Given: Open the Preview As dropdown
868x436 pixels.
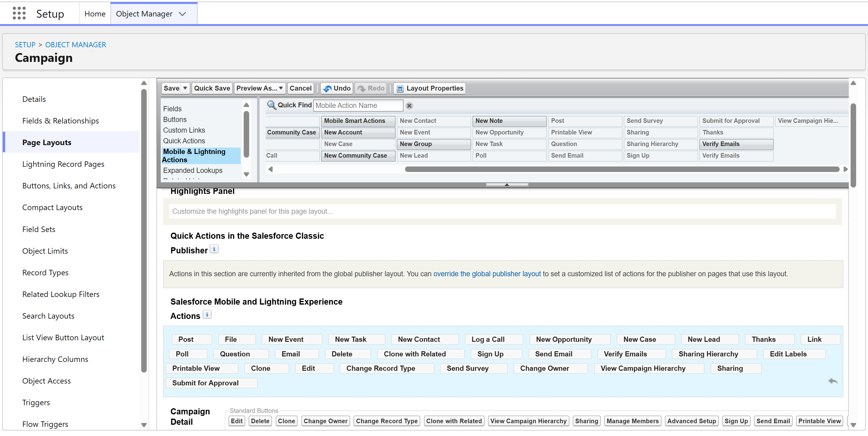Looking at the screenshot, I should 260,88.
